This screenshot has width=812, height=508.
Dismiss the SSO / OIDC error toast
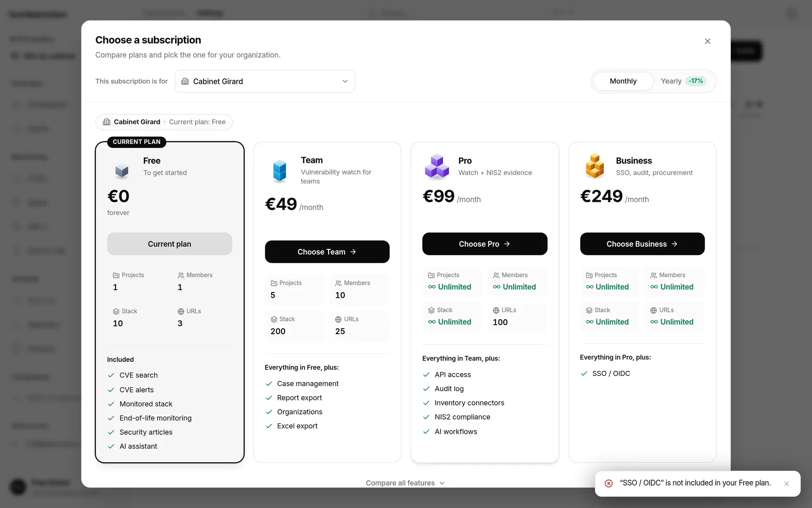[787, 483]
